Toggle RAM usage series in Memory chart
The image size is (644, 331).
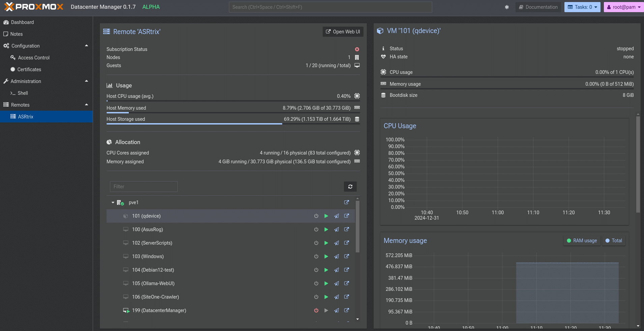(x=581, y=240)
